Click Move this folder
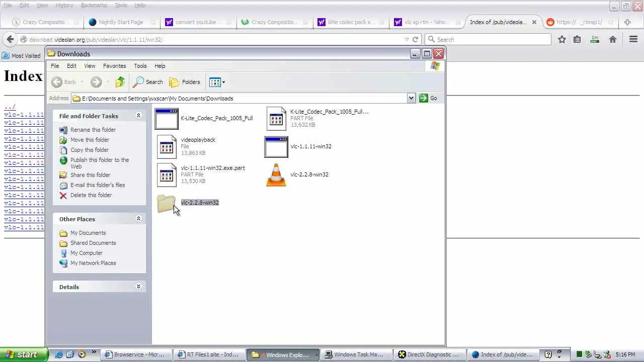 [90, 140]
